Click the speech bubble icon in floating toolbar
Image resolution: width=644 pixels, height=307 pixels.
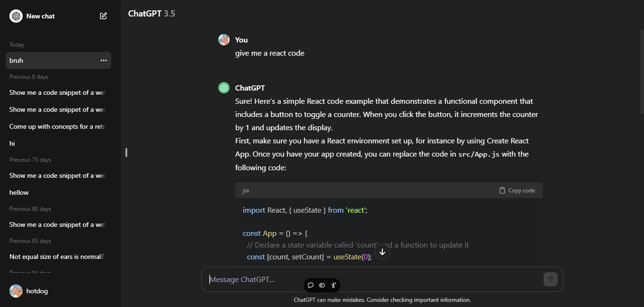311,285
